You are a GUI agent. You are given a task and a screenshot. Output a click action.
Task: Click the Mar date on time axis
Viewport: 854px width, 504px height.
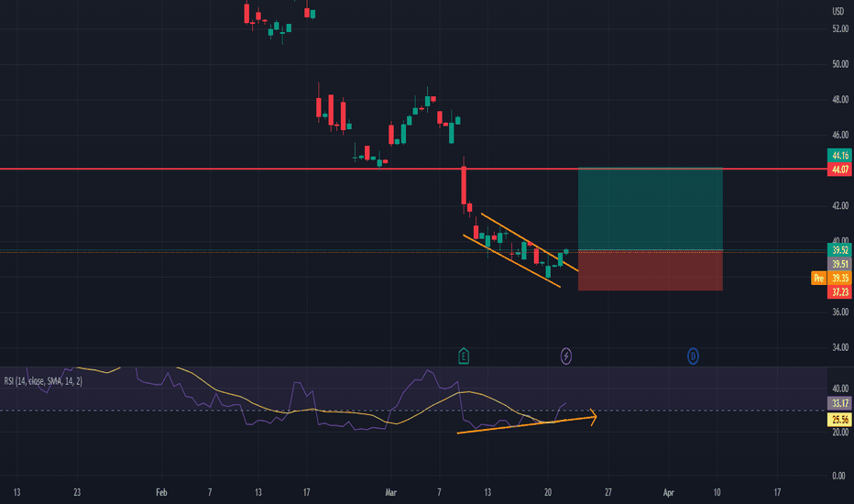[x=390, y=493]
